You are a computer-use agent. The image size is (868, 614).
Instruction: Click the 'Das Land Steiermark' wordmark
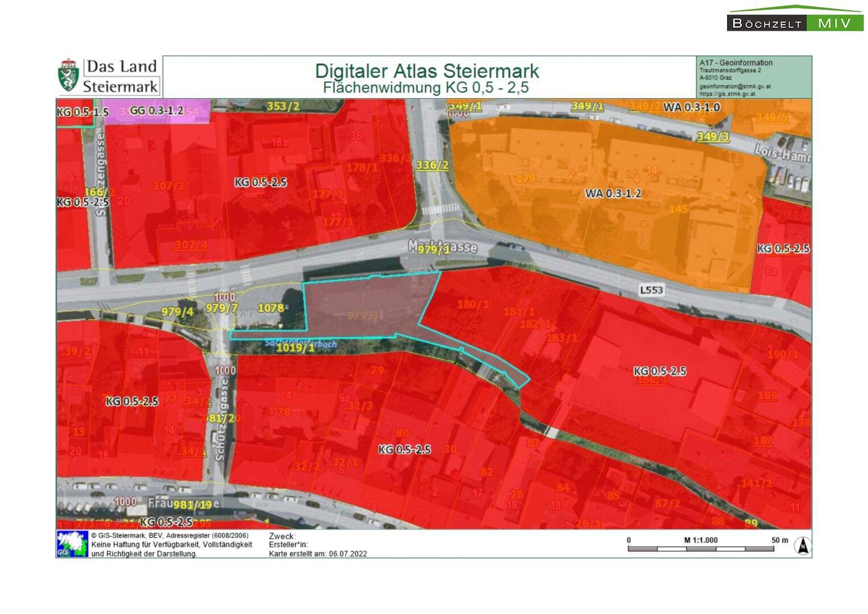121,76
